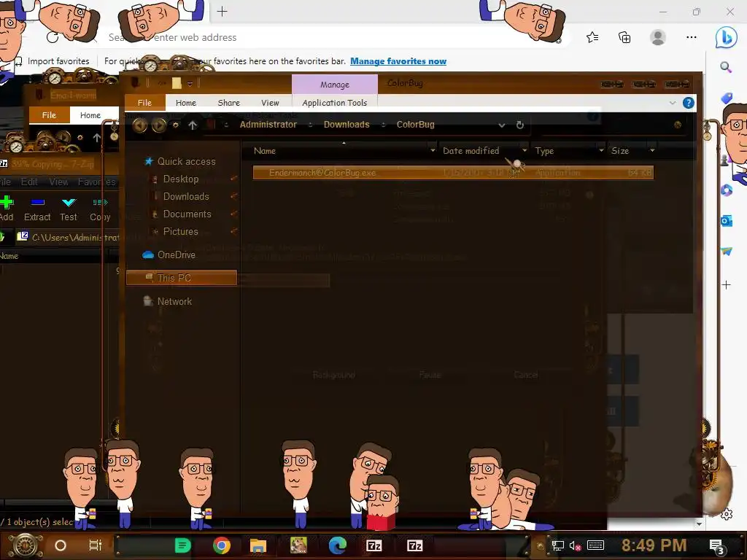Open Edge profile avatar
The height and width of the screenshot is (560, 747).
tap(658, 37)
